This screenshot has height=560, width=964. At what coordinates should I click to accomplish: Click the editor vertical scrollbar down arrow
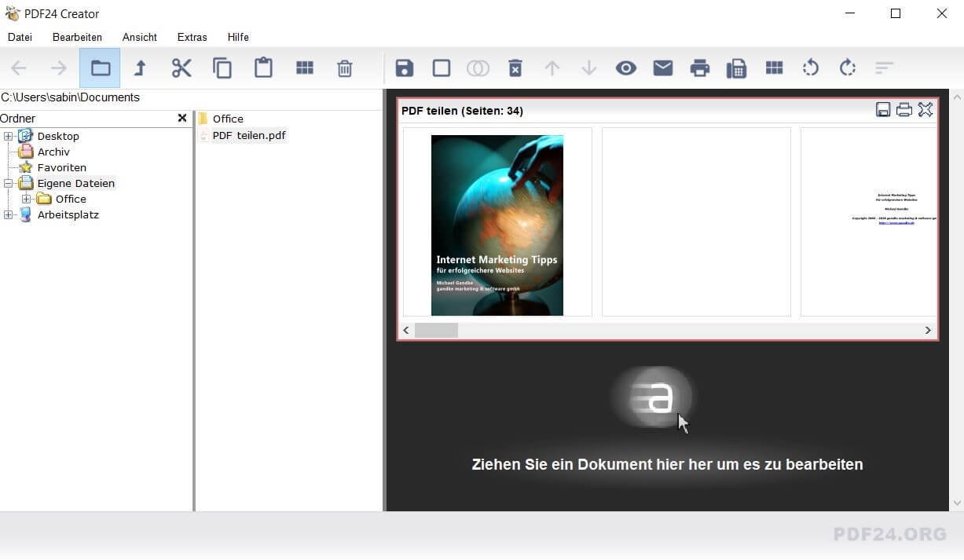coord(957,503)
